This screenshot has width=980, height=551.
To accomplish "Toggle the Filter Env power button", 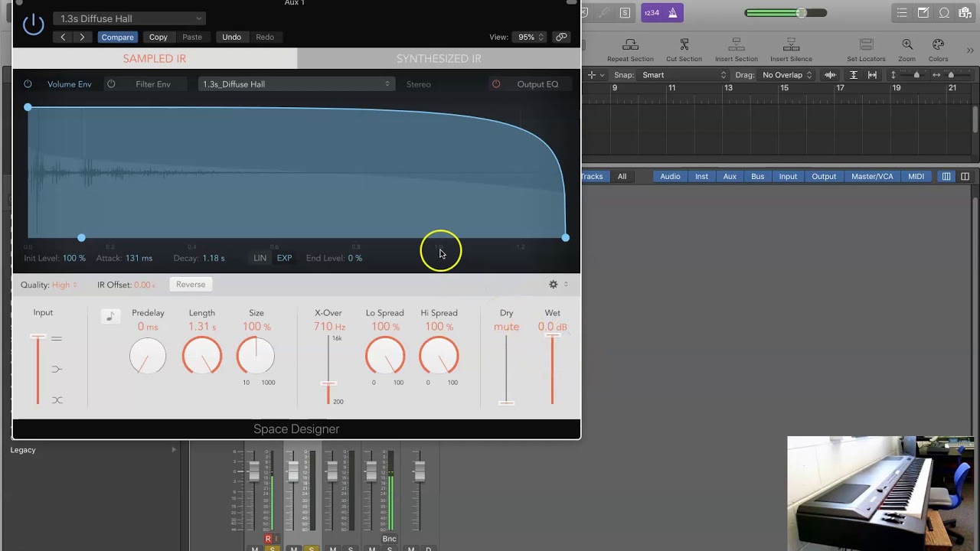I will (111, 84).
